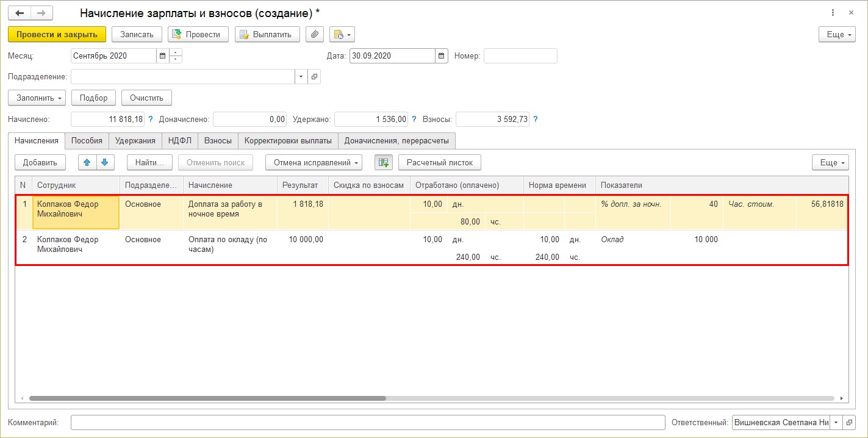This screenshot has width=868, height=438.
Task: Click the Найти... button
Action: (x=150, y=162)
